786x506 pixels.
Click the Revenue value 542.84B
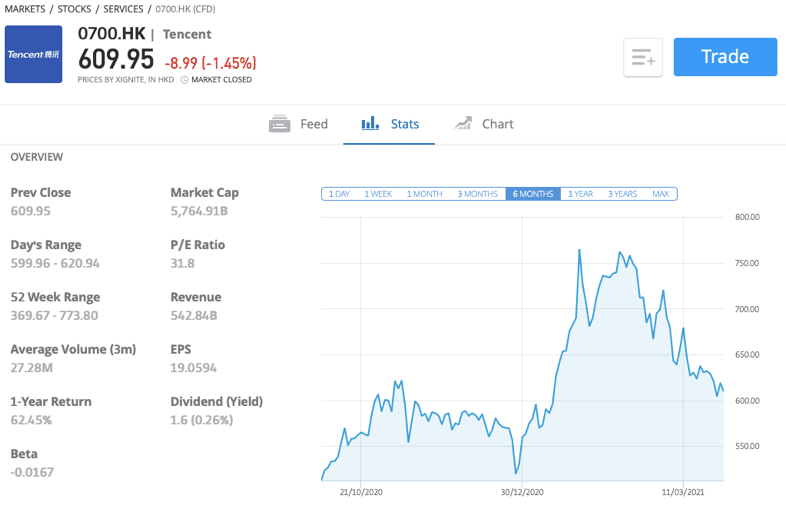click(194, 315)
